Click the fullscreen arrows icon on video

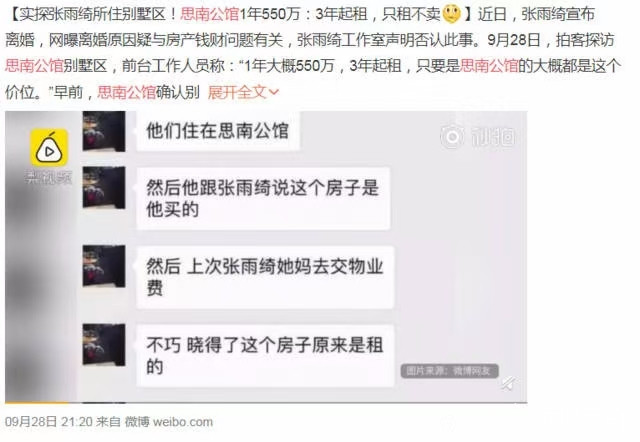[x=508, y=383]
